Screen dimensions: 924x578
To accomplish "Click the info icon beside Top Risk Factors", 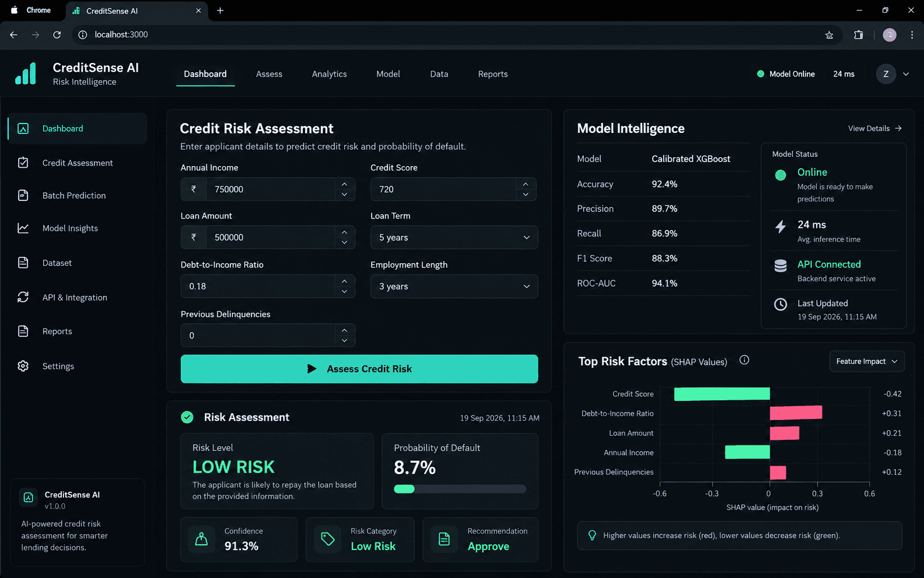I will tap(744, 360).
